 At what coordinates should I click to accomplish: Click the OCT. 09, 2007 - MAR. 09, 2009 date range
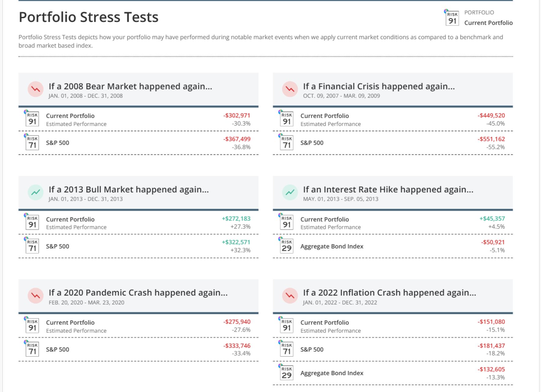pos(341,96)
